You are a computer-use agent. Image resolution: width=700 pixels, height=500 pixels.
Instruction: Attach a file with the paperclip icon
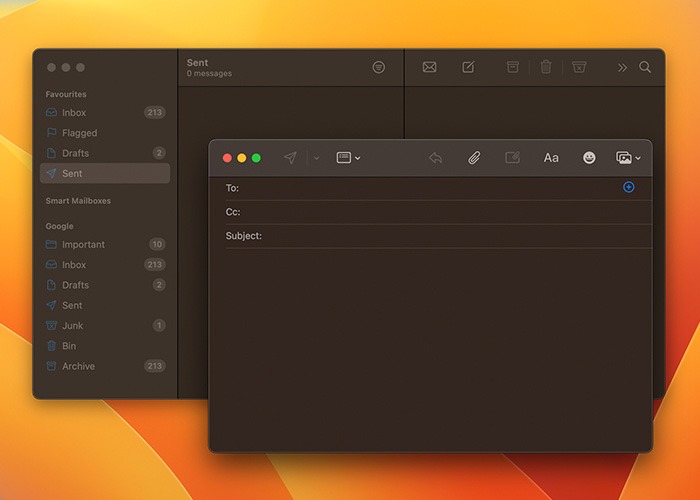[x=474, y=158]
